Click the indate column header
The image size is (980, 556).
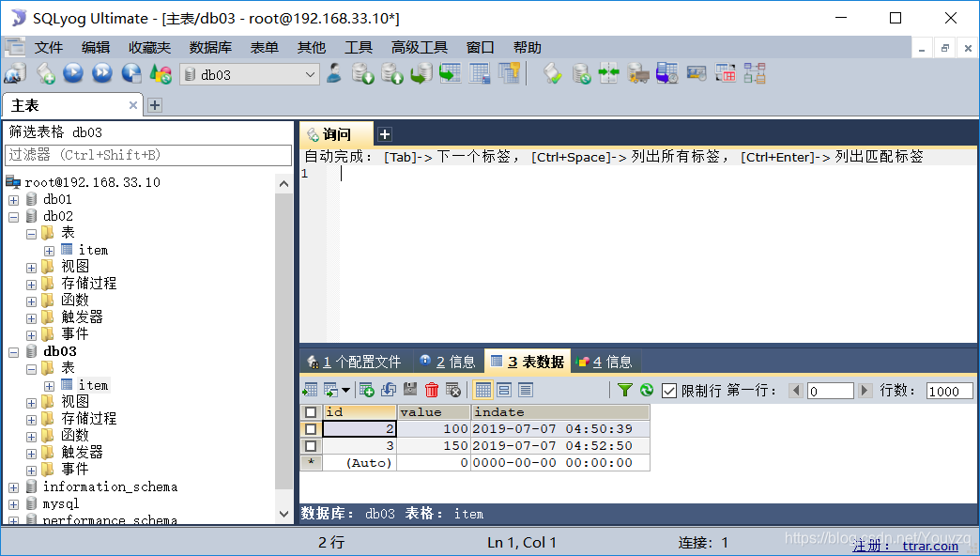pos(560,412)
